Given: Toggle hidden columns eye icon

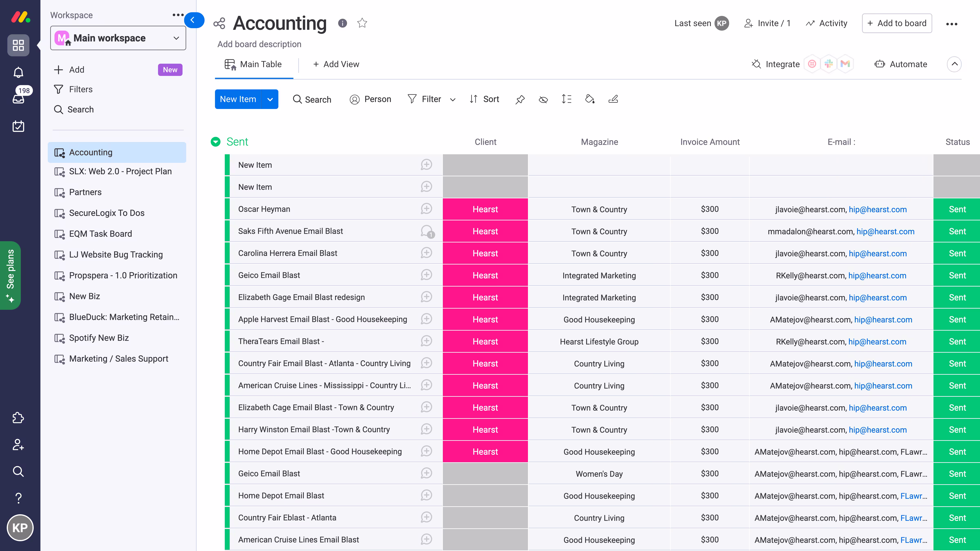Looking at the screenshot, I should (543, 99).
